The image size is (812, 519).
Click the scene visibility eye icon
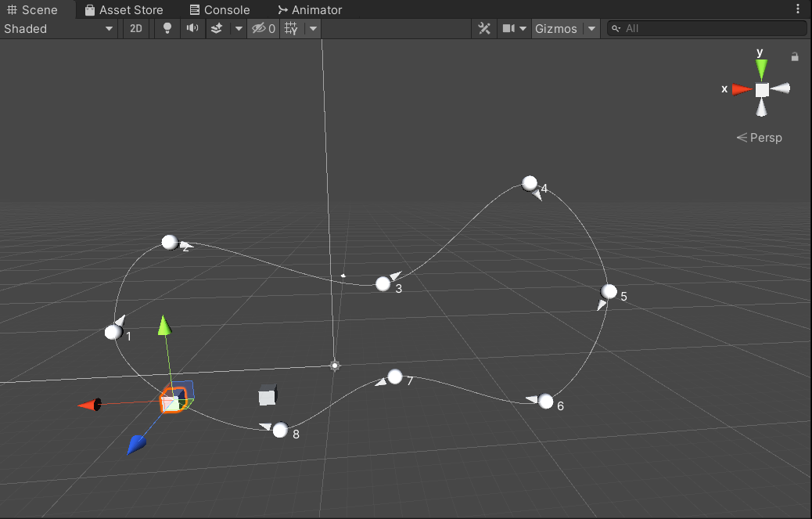[x=260, y=28]
